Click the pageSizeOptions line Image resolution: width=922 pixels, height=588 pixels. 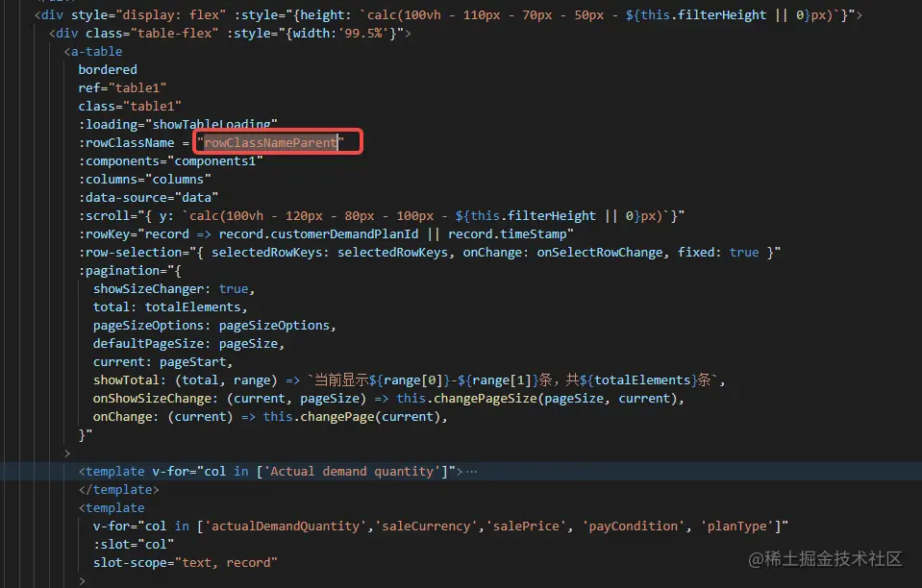point(214,325)
